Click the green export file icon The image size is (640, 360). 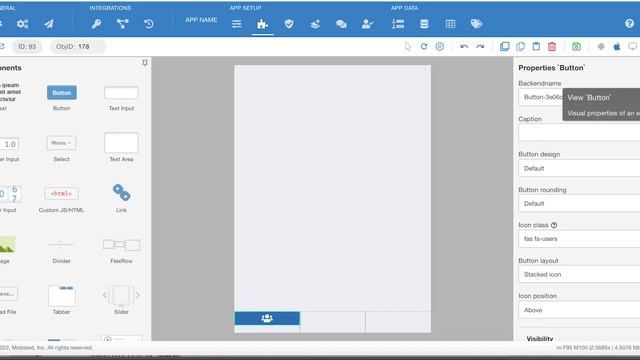click(x=576, y=47)
